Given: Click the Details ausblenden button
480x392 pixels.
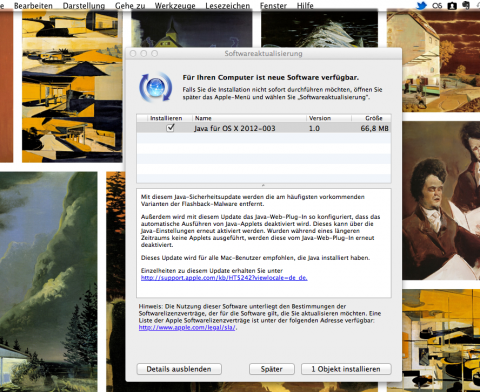Looking at the screenshot, I should (179, 369).
